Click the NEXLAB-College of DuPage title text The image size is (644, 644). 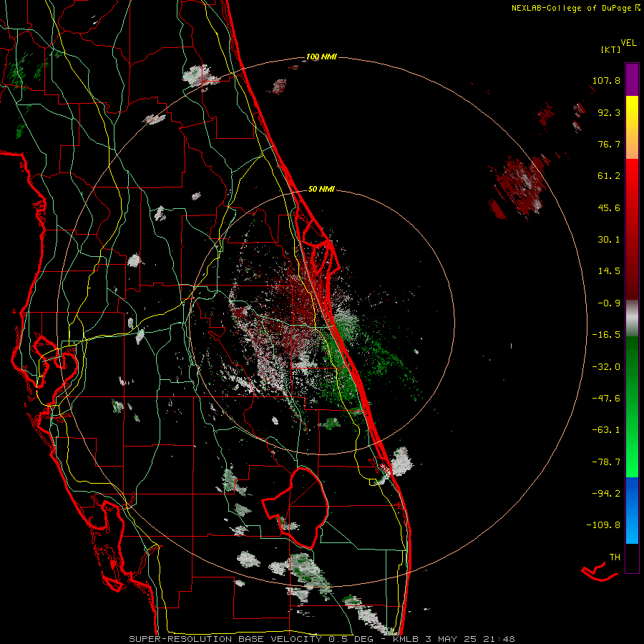tap(571, 8)
